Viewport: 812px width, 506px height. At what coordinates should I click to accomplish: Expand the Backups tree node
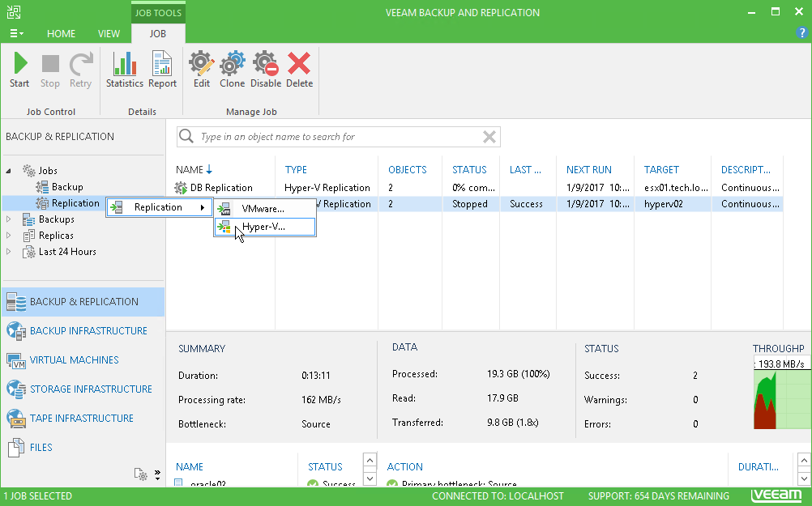pyautogui.click(x=8, y=219)
